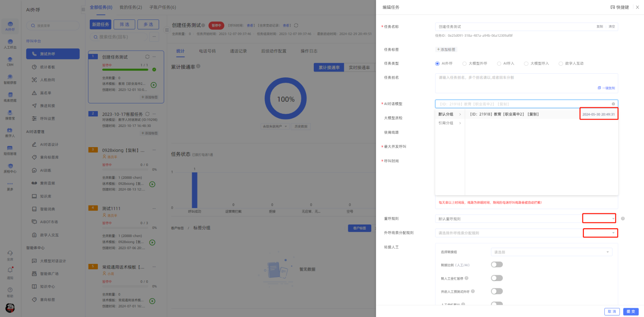The image size is (644, 317).
Task: Click the 数字人 icon in the left sidebar
Action: click(10, 131)
